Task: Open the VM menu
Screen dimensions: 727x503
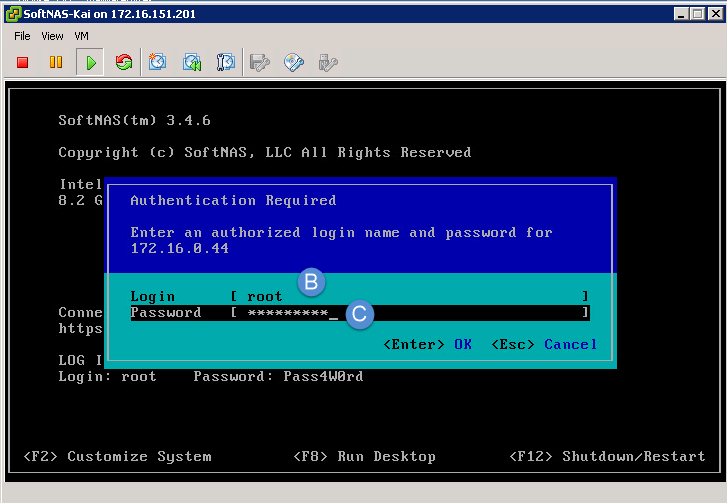Action: pyautogui.click(x=82, y=36)
